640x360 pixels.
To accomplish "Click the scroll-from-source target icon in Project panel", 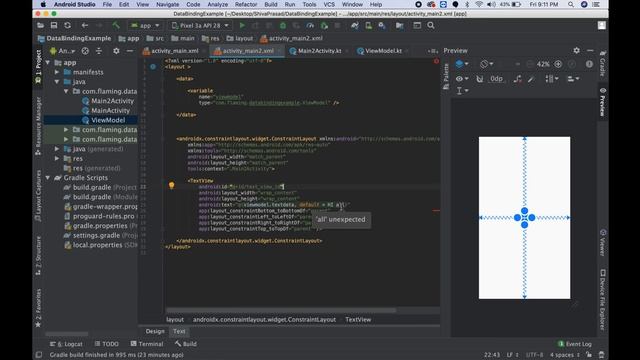I will (85, 51).
